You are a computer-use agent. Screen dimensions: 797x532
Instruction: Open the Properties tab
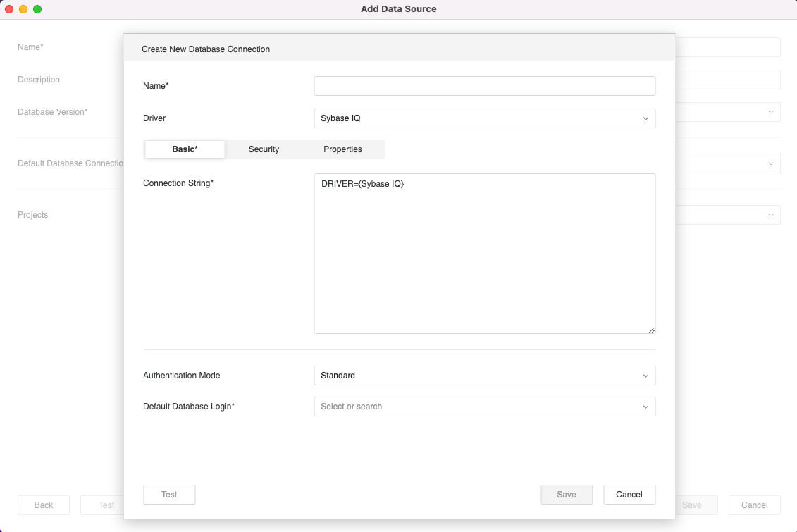point(342,149)
